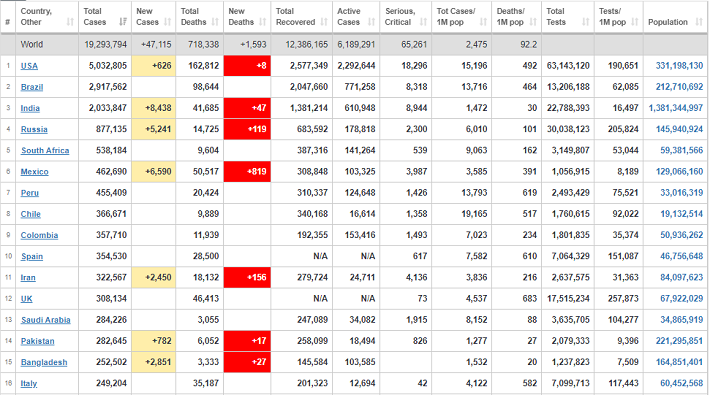Sort by Tests/1M pop column arrows

click(635, 22)
